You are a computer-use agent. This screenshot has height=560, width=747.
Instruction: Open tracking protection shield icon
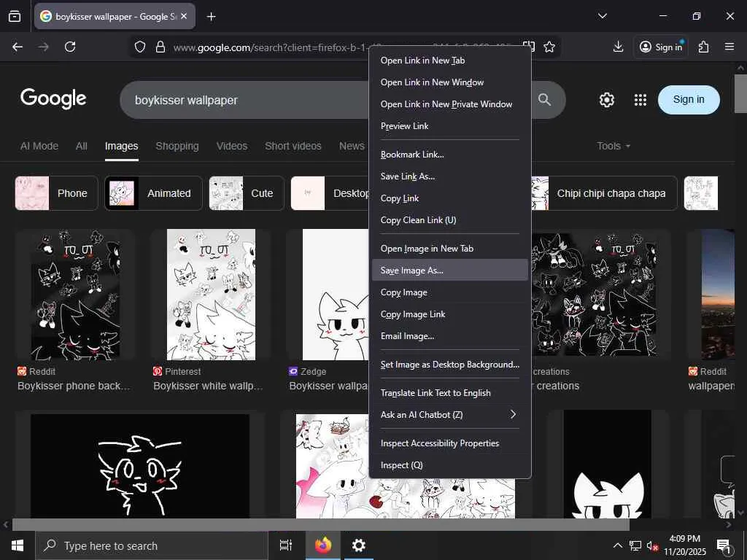coord(139,47)
